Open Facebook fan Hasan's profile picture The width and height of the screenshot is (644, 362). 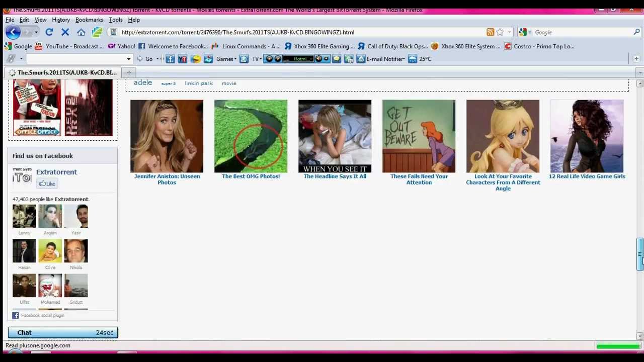(x=24, y=251)
